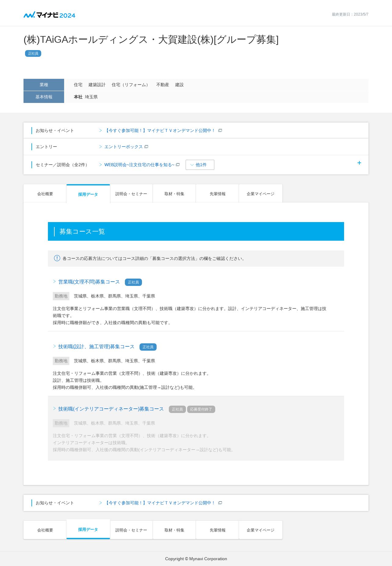Open the bottom 会社概要 tab

pos(45,530)
